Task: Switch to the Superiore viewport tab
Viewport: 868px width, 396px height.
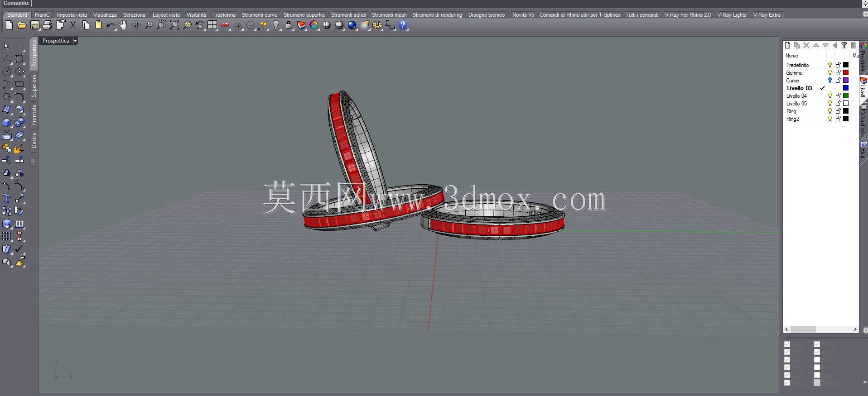Action: point(34,86)
